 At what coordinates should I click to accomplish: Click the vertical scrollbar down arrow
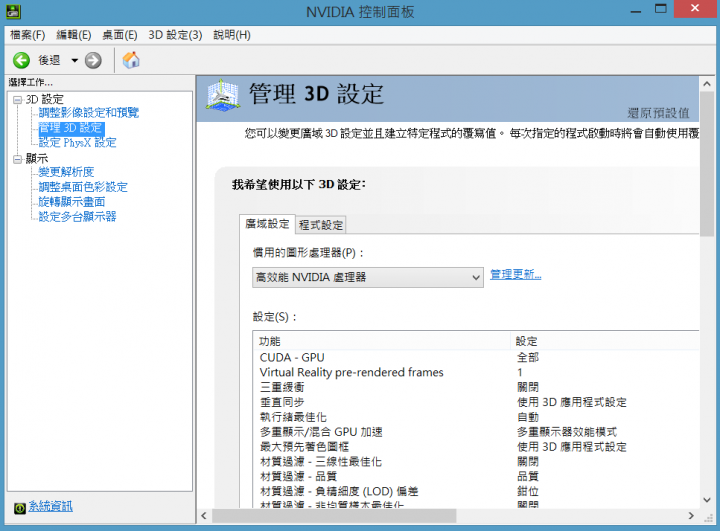click(x=707, y=500)
